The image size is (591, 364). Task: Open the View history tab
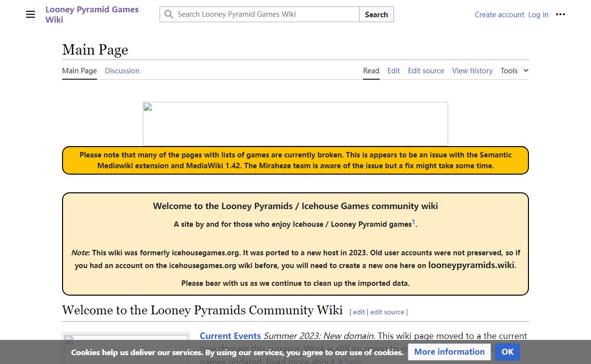[472, 71]
